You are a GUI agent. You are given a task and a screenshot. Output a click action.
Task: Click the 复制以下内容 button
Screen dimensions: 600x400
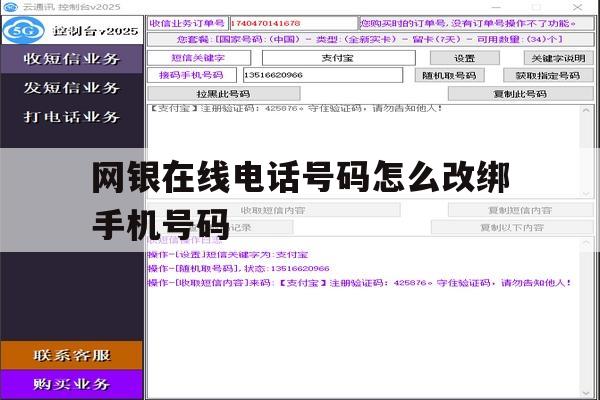512,227
